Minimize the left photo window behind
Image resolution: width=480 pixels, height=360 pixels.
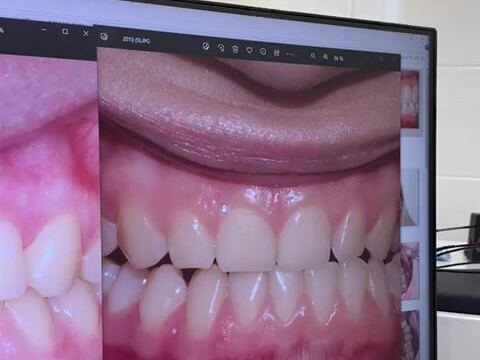[x=44, y=30]
